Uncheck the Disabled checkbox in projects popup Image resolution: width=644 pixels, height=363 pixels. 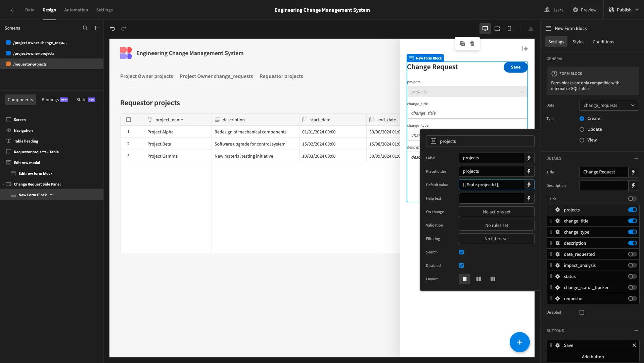[461, 266]
